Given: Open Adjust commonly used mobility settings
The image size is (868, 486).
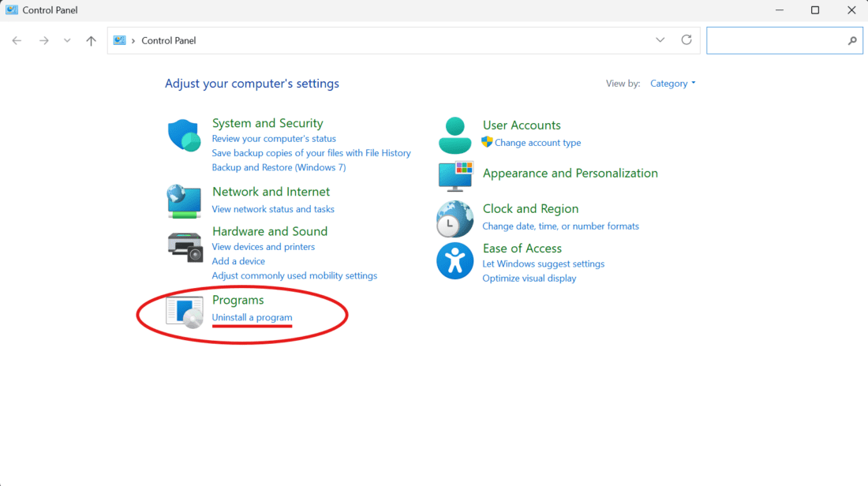Looking at the screenshot, I should click(294, 275).
